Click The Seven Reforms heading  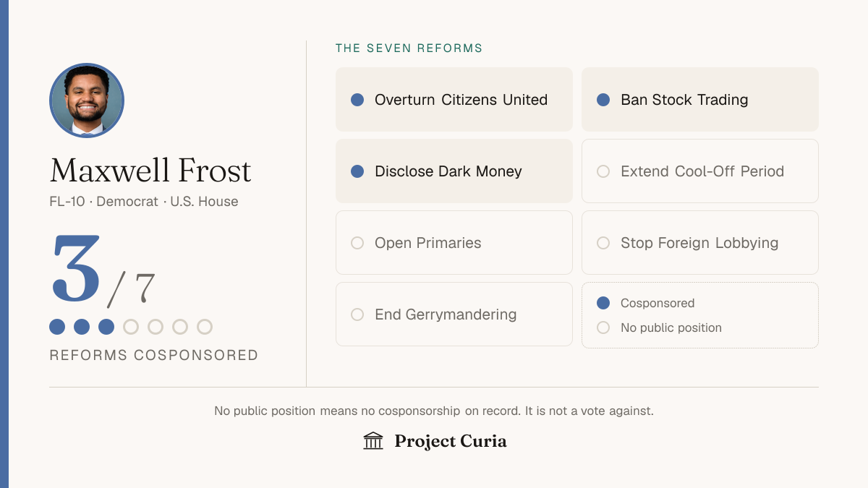(x=409, y=48)
